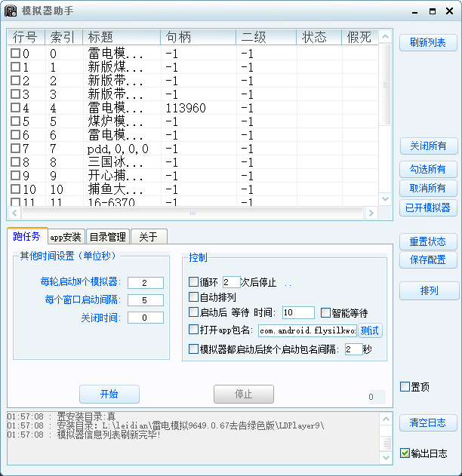The image size is (462, 476).
Task: Click the 刷新列表 button
Action: tap(428, 42)
